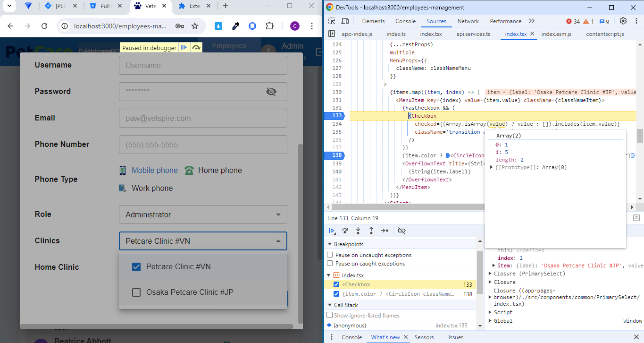Viewport: 644px width, 343px height.
Task: Click into the Email input field
Action: pyautogui.click(x=203, y=118)
